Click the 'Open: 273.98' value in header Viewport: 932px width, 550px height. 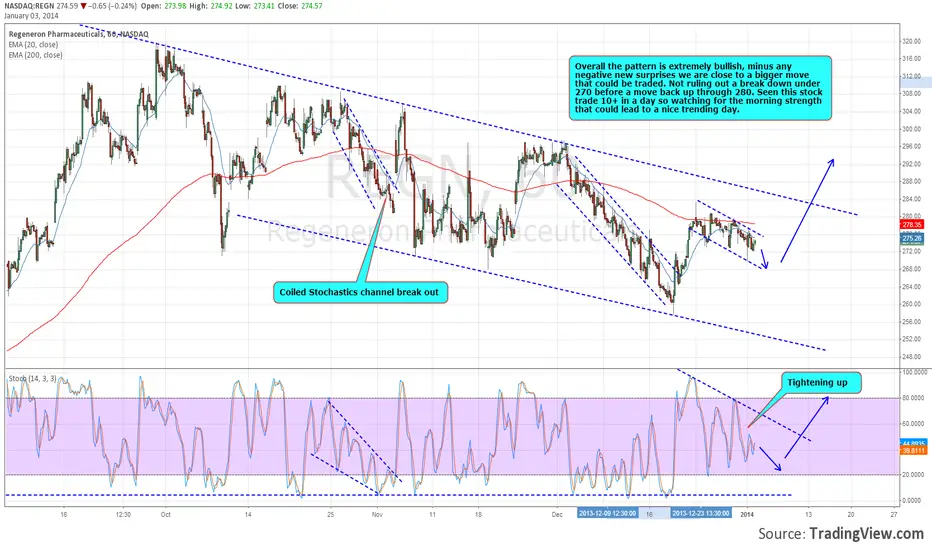(162, 6)
